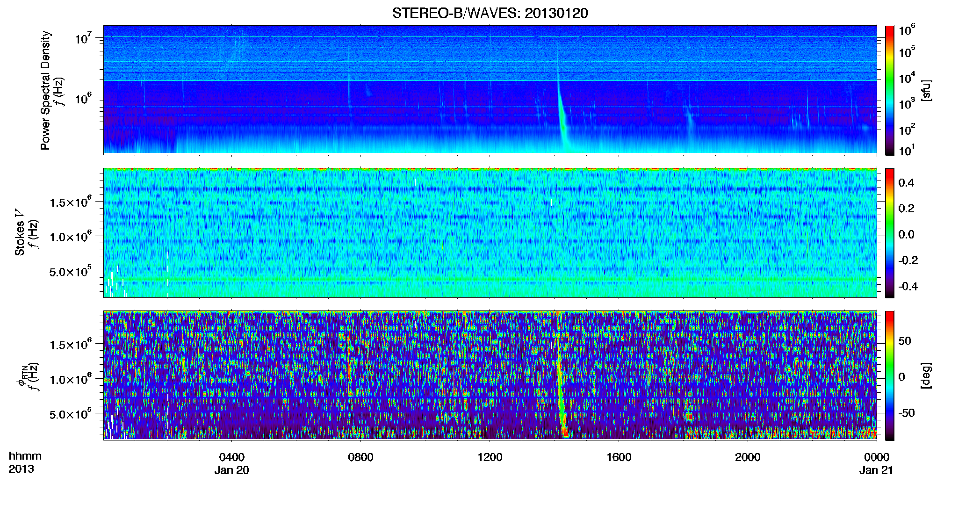Click the plot title STEREO-B/WAVES: 20130120
The image size is (980, 505).
tap(490, 13)
